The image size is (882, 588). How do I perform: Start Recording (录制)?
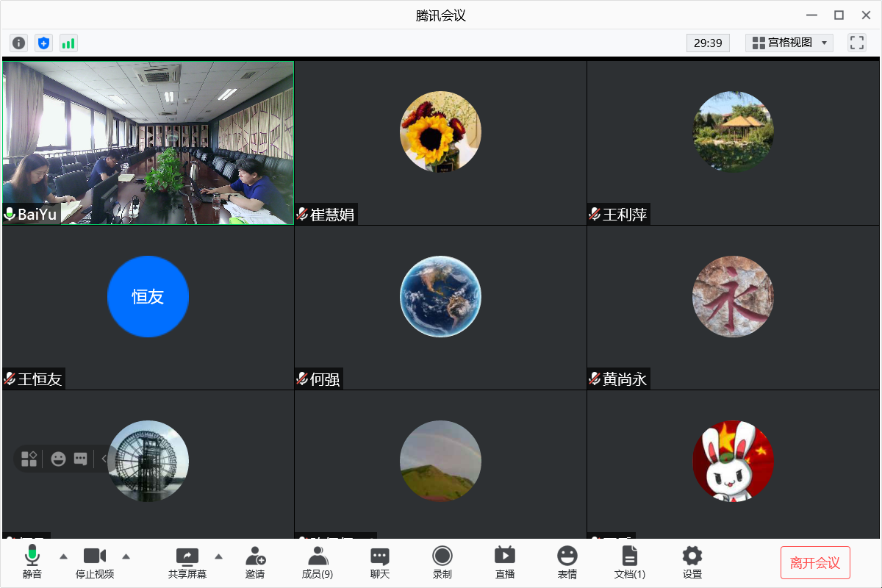pyautogui.click(x=442, y=562)
